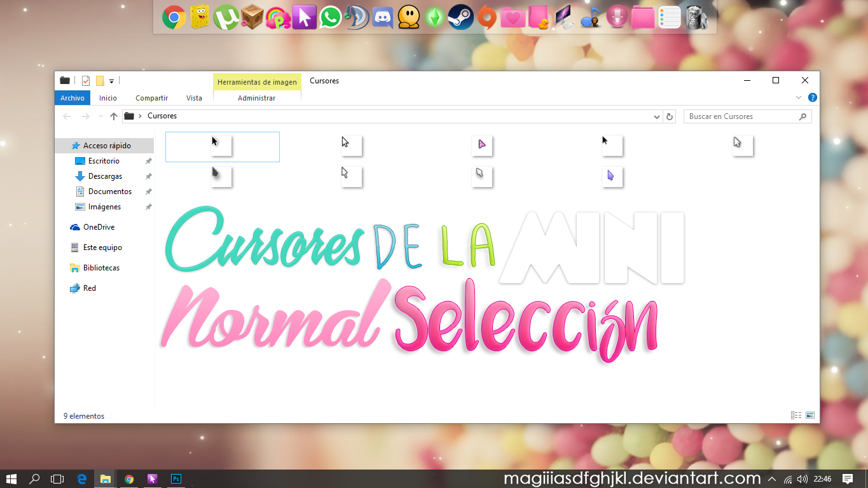Expand the address bar history dropdown
Image resolution: width=868 pixels, height=488 pixels.
pos(657,116)
